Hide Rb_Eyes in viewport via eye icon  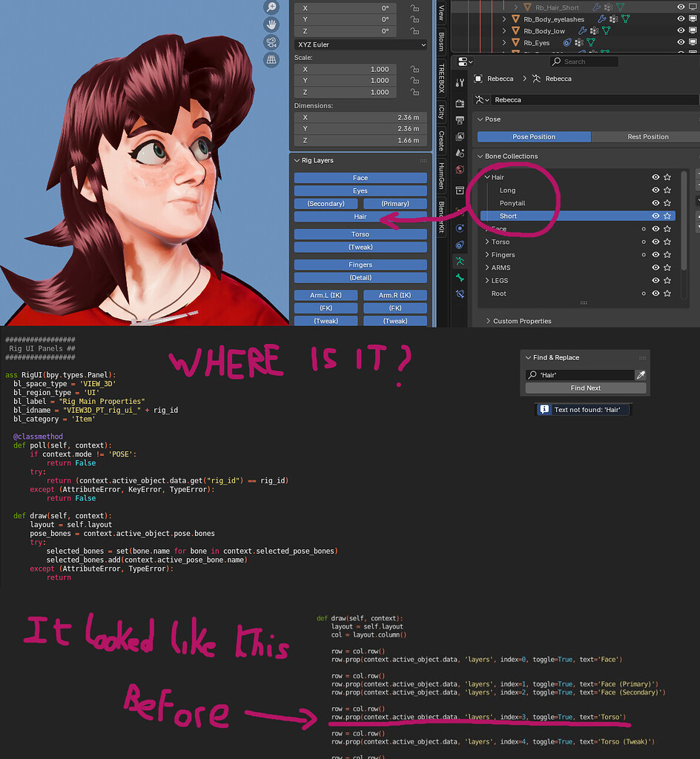[x=681, y=42]
